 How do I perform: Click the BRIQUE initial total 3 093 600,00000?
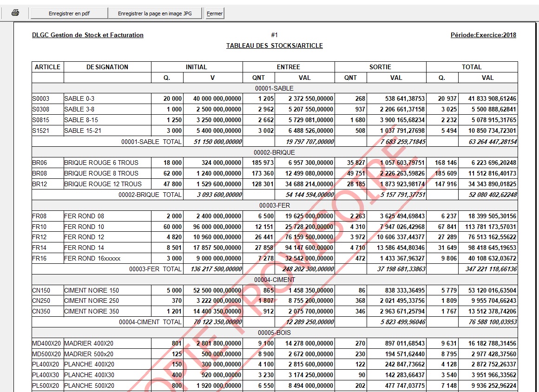click(219, 195)
